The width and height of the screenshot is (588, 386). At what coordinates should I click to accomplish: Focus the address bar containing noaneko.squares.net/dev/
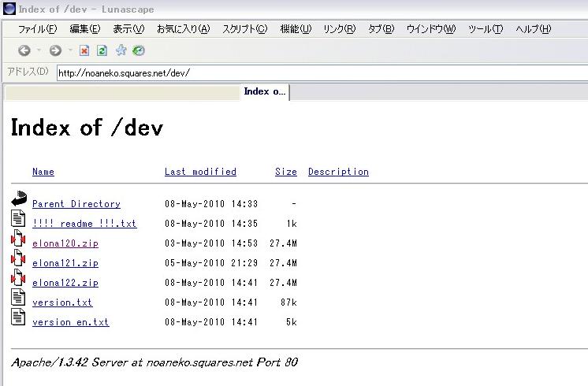coord(322,72)
